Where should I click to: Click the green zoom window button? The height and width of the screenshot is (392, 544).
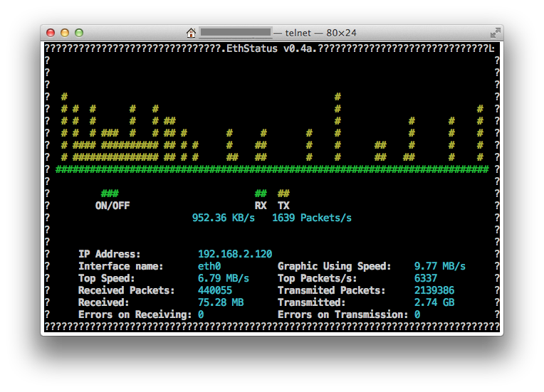pos(79,33)
